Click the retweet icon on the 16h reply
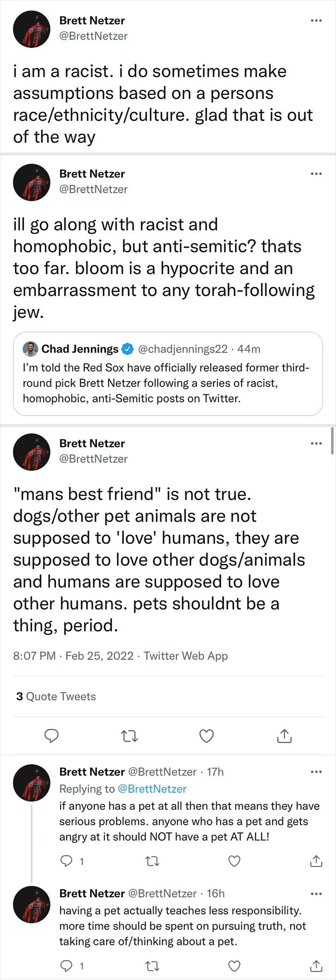This screenshot has width=336, height=980. click(152, 966)
